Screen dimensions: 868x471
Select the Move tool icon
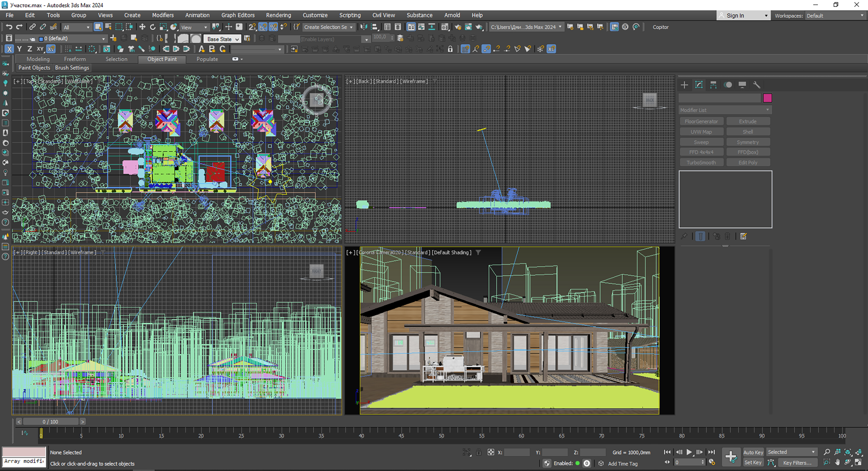(x=142, y=27)
